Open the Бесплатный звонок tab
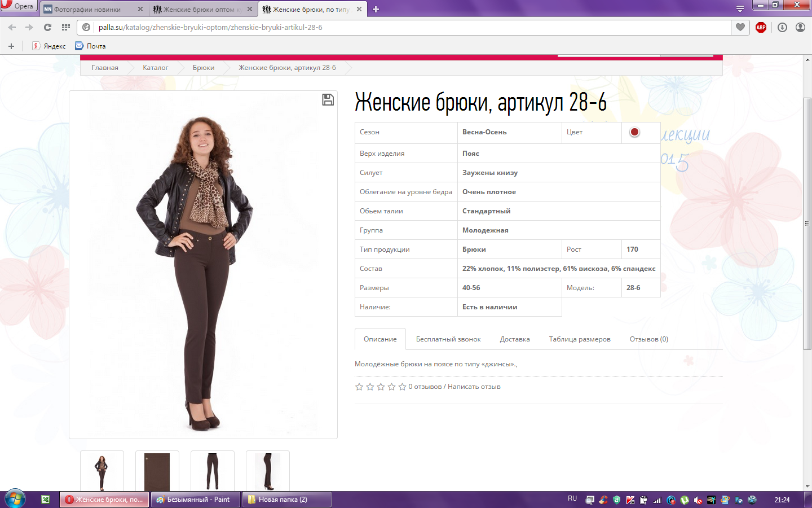Screen dimensions: 812x508 click(x=448, y=339)
